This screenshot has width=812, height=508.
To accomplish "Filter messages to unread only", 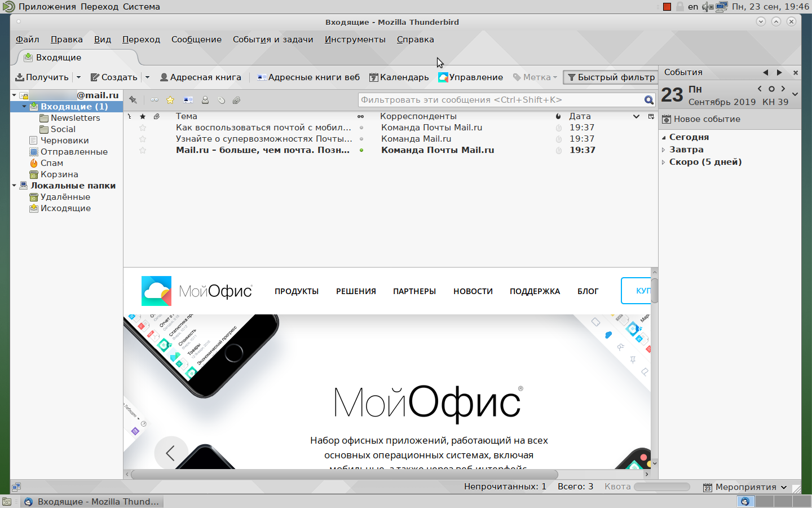I will (154, 100).
